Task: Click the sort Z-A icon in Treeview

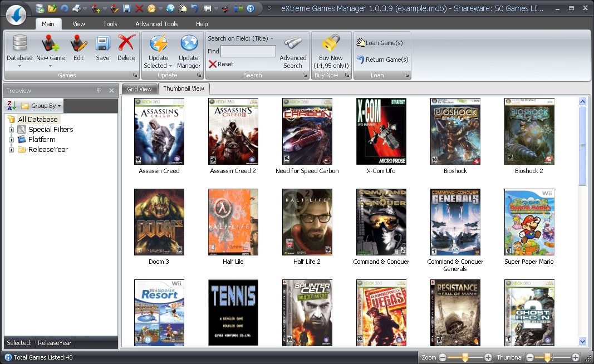Action: 12,106
